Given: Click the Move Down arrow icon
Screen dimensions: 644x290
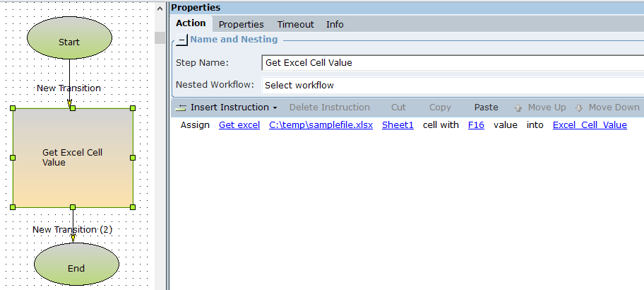Looking at the screenshot, I should [579, 108].
